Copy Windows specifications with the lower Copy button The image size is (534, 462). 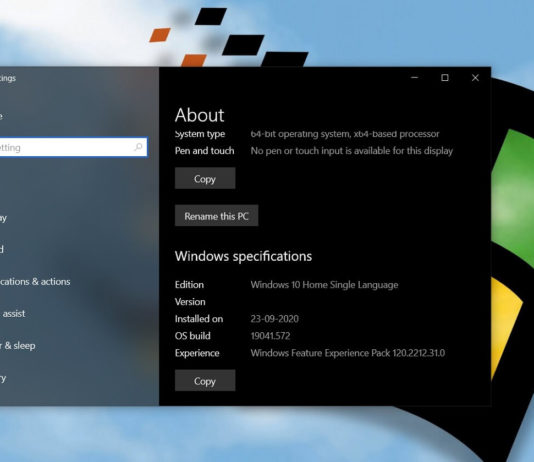(x=205, y=381)
